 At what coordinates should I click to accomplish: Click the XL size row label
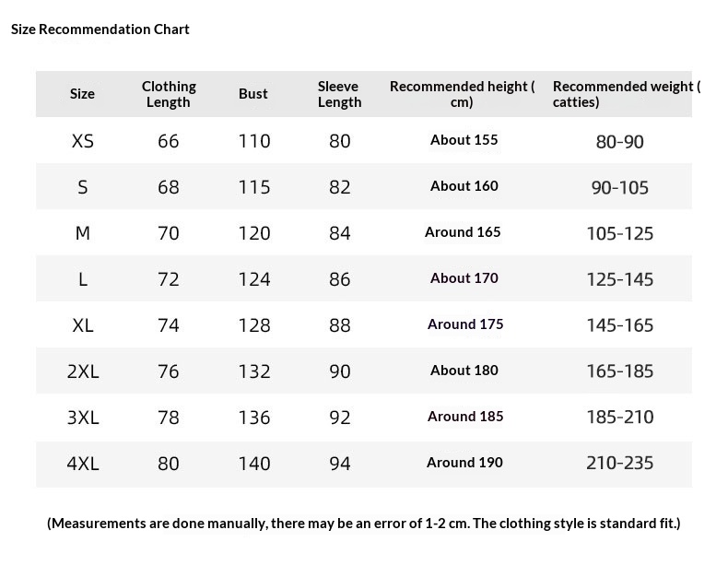click(x=83, y=325)
